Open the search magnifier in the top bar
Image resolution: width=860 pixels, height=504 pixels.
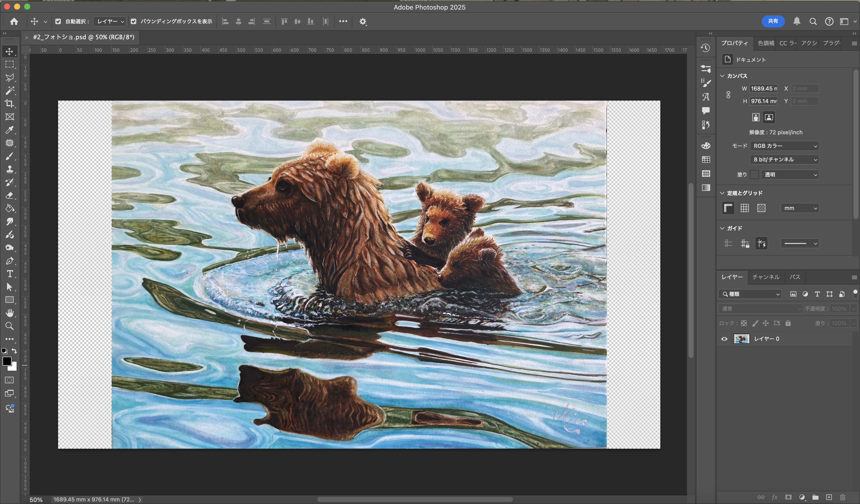pyautogui.click(x=813, y=21)
